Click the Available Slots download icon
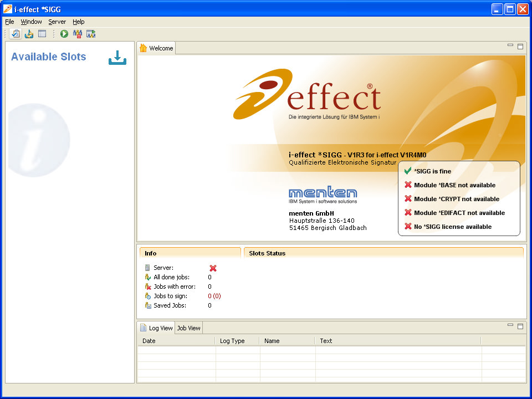532x399 pixels. tap(117, 58)
